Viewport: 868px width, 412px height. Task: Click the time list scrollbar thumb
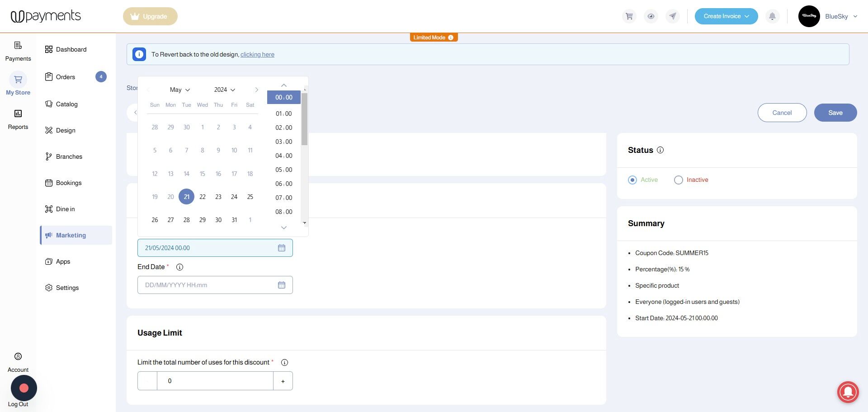pos(304,119)
